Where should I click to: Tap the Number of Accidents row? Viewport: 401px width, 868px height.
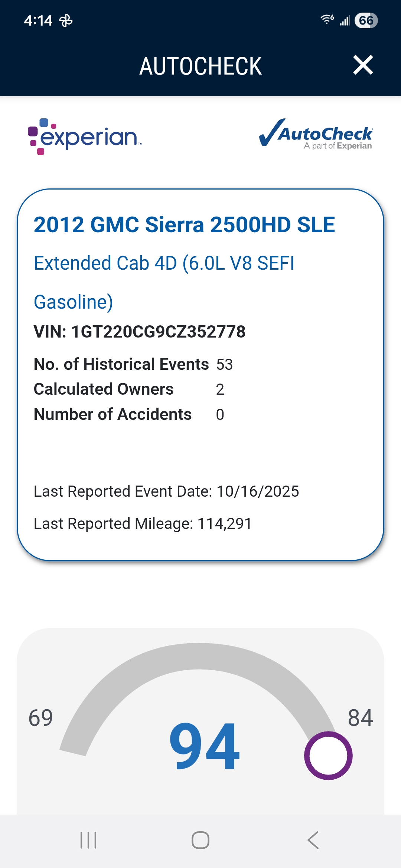tap(128, 414)
